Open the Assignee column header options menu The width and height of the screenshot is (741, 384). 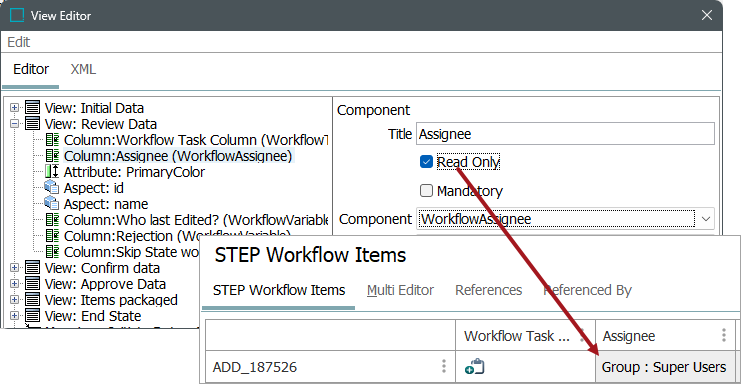point(724,335)
